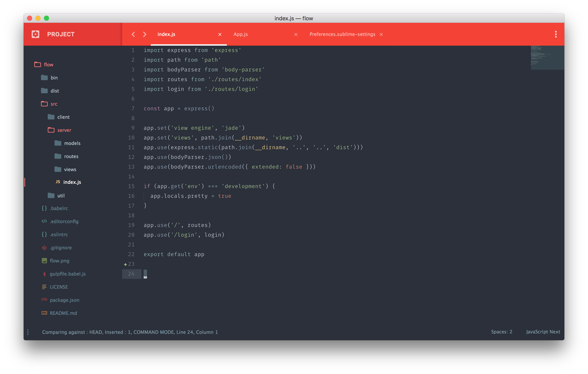Close the App.js tab

(296, 34)
